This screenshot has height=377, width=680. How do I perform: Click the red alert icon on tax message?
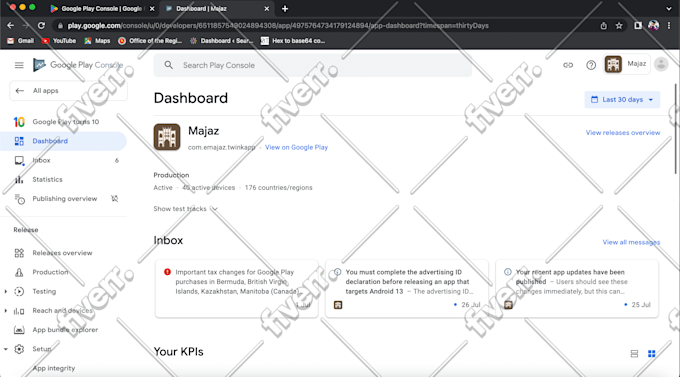pyautogui.click(x=167, y=272)
